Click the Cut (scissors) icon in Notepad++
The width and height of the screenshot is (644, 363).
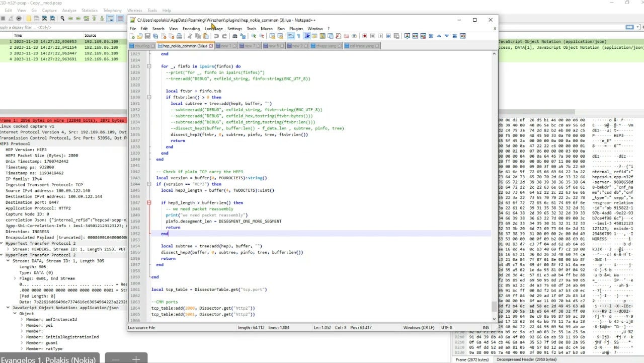[x=190, y=36]
